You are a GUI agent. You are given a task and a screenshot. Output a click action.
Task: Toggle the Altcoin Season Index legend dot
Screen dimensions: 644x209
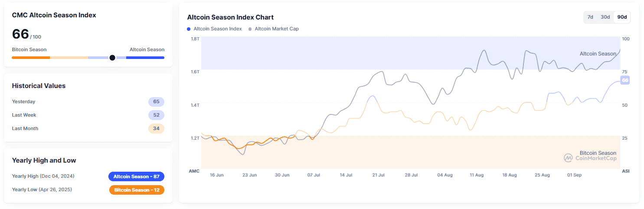pyautogui.click(x=189, y=29)
